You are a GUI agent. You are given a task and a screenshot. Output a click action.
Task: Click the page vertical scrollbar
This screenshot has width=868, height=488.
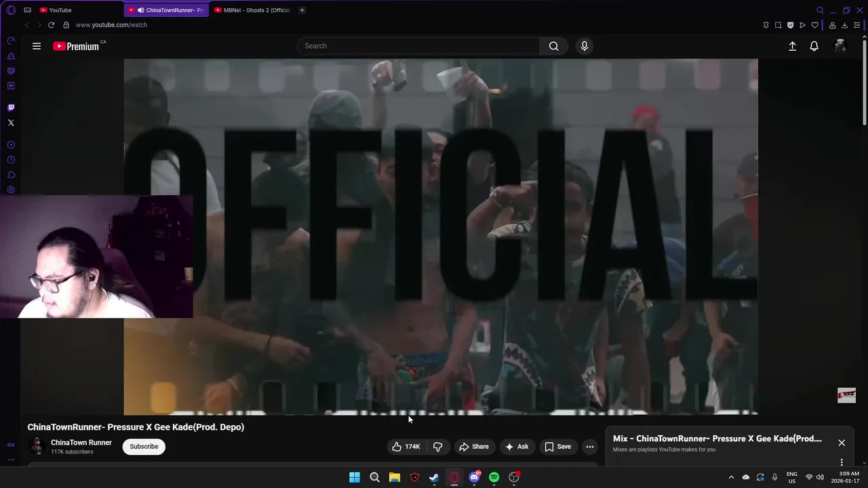pyautogui.click(x=865, y=81)
